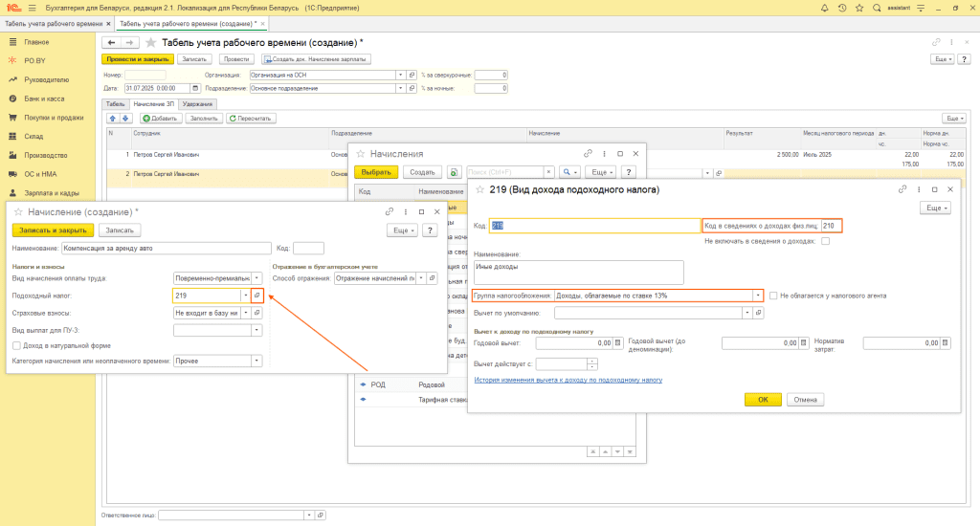This screenshot has width=980, height=526.
Task: Move row up with blue arrow
Action: pyautogui.click(x=113, y=118)
